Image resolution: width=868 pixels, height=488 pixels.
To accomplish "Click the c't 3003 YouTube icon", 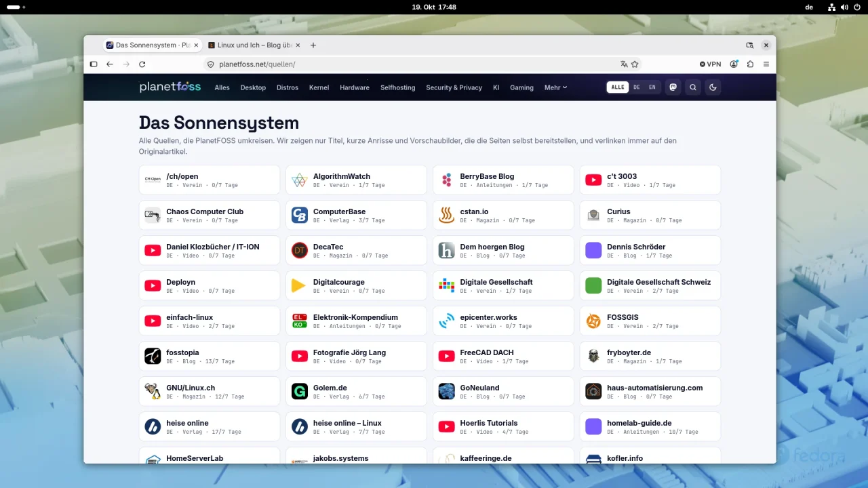I will click(593, 180).
